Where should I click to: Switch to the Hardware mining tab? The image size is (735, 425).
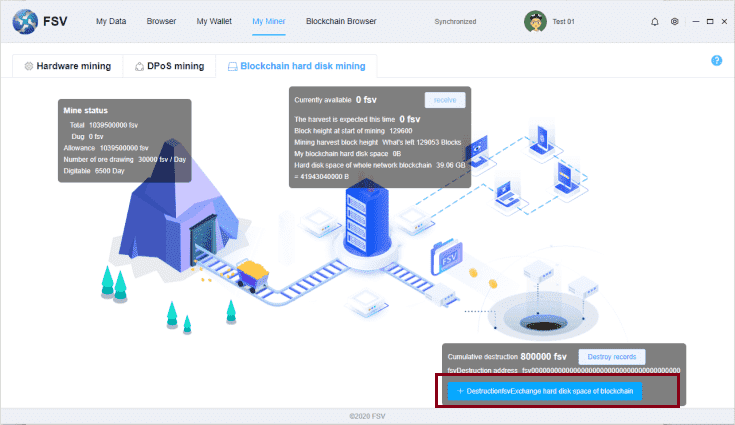tap(68, 66)
